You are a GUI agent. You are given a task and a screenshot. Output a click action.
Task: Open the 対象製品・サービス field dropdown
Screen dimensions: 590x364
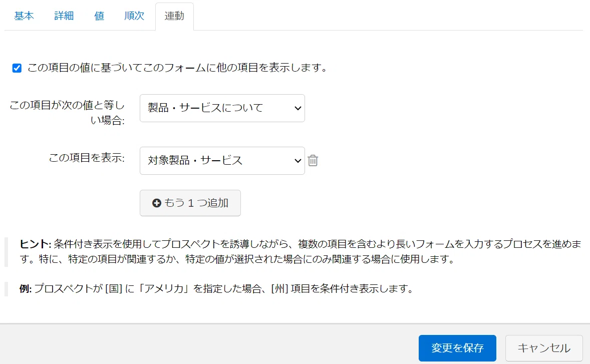point(222,161)
